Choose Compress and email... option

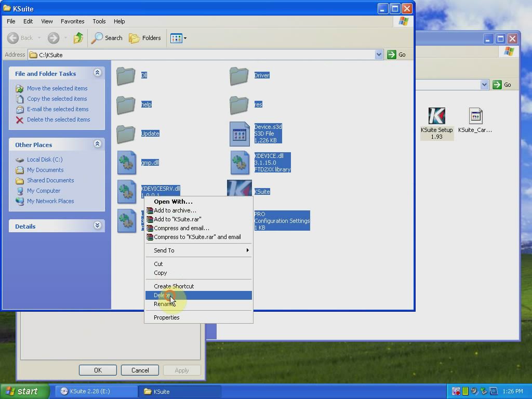[x=198, y=228]
